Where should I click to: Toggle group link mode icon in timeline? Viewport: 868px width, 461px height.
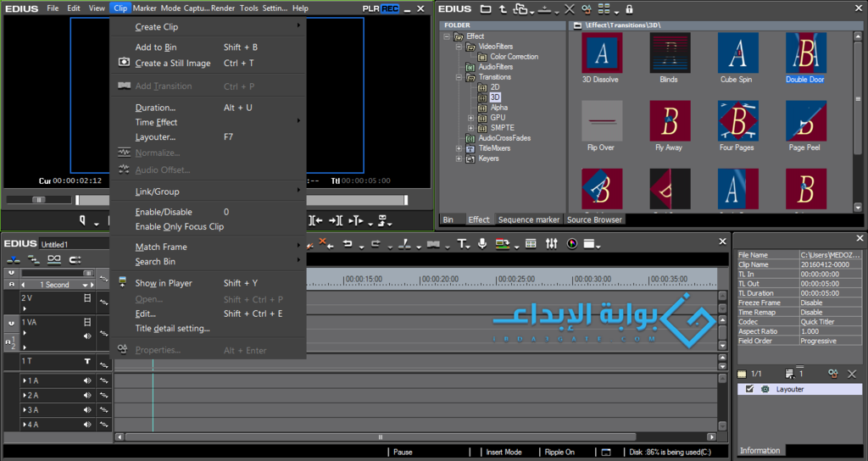[54, 259]
